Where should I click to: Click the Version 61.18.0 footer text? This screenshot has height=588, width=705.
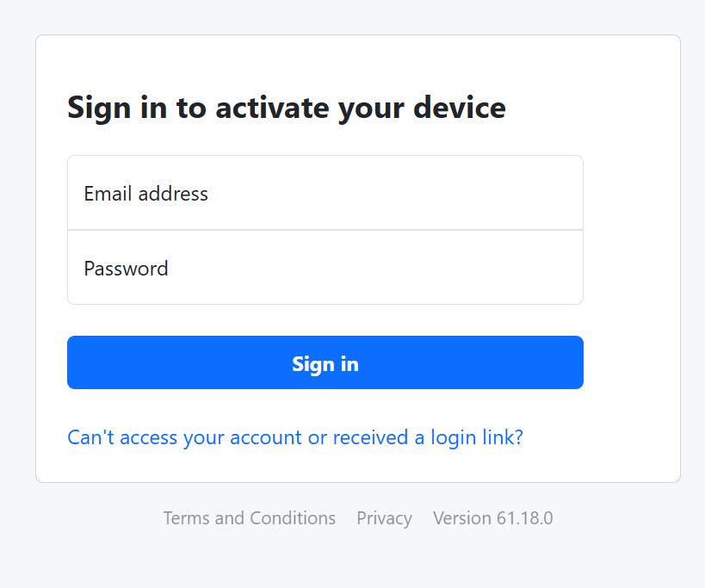tap(492, 518)
